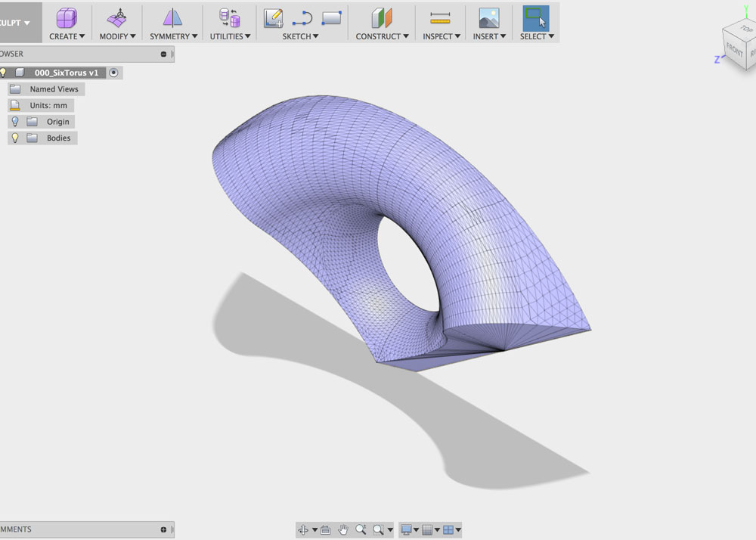Open the Zoom Window options dropdown arrow
The width and height of the screenshot is (756, 540).
click(x=390, y=530)
